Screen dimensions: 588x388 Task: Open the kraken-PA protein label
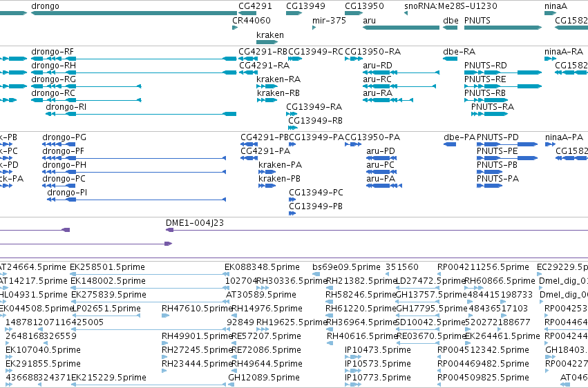(x=280, y=165)
